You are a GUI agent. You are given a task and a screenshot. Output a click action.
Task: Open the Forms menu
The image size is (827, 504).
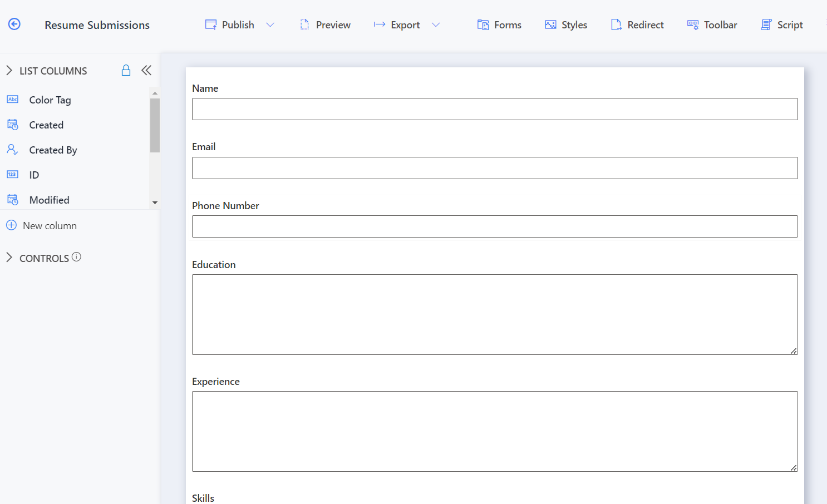[499, 24]
